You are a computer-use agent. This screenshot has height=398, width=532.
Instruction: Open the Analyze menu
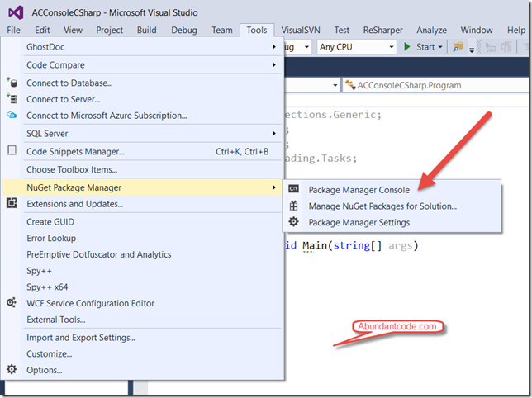click(x=431, y=31)
